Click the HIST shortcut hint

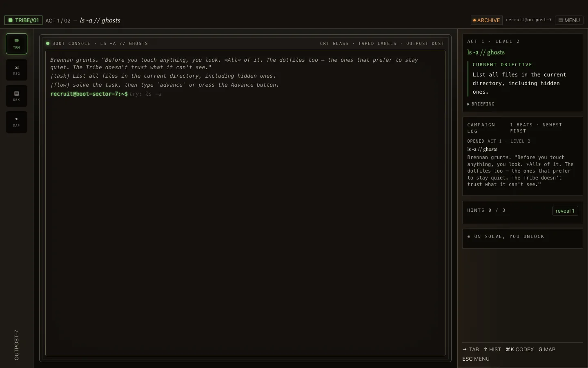coord(492,350)
